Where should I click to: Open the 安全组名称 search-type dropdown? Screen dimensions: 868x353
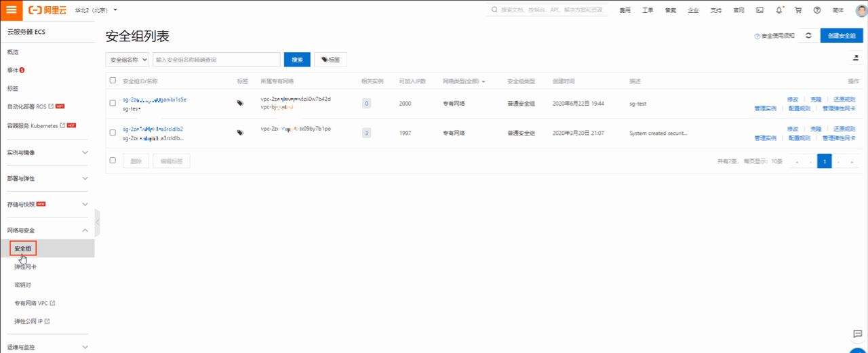127,60
